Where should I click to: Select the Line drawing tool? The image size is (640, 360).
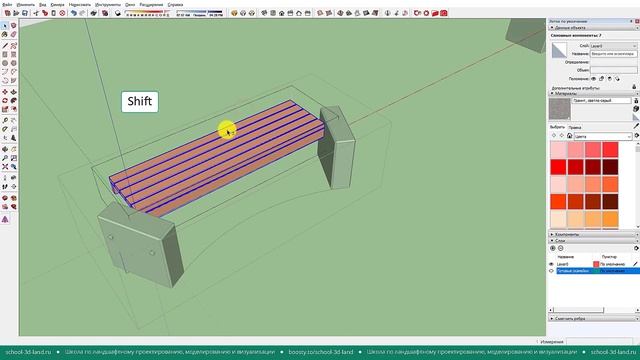pyautogui.click(x=5, y=46)
